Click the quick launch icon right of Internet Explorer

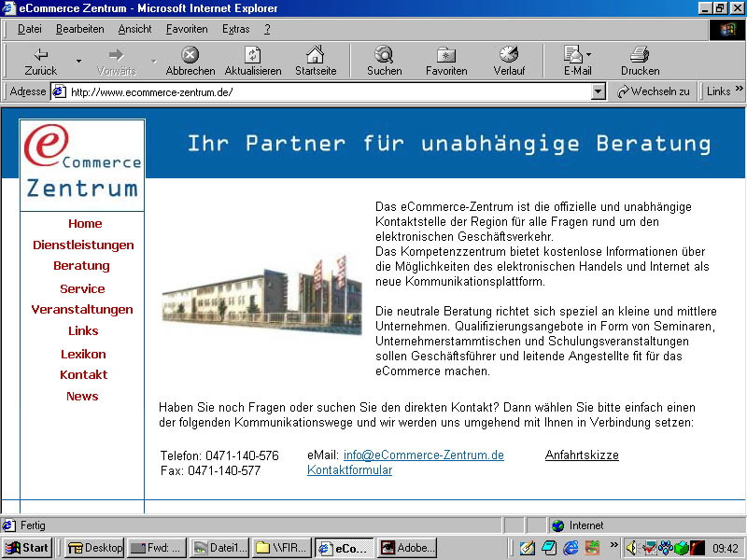[592, 548]
